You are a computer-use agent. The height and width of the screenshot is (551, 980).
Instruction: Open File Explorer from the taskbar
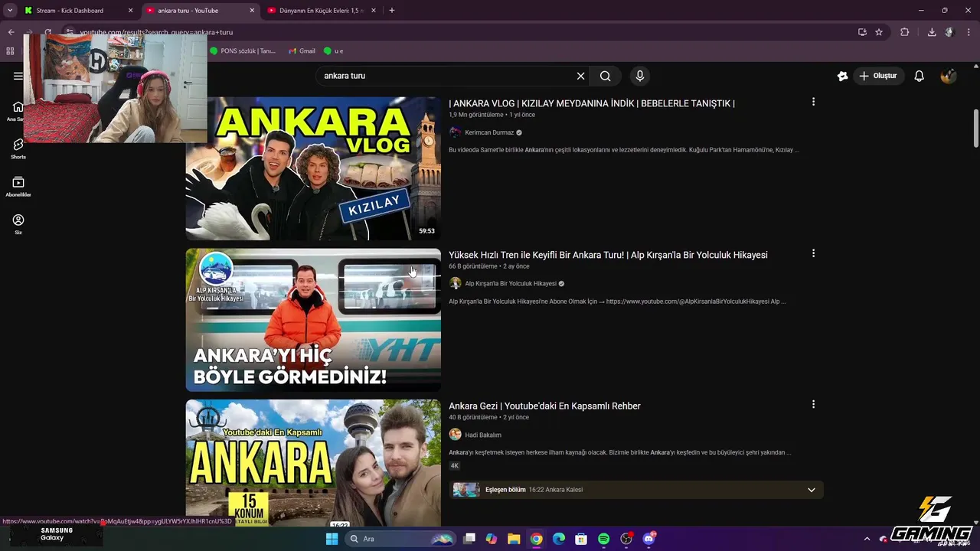point(514,539)
